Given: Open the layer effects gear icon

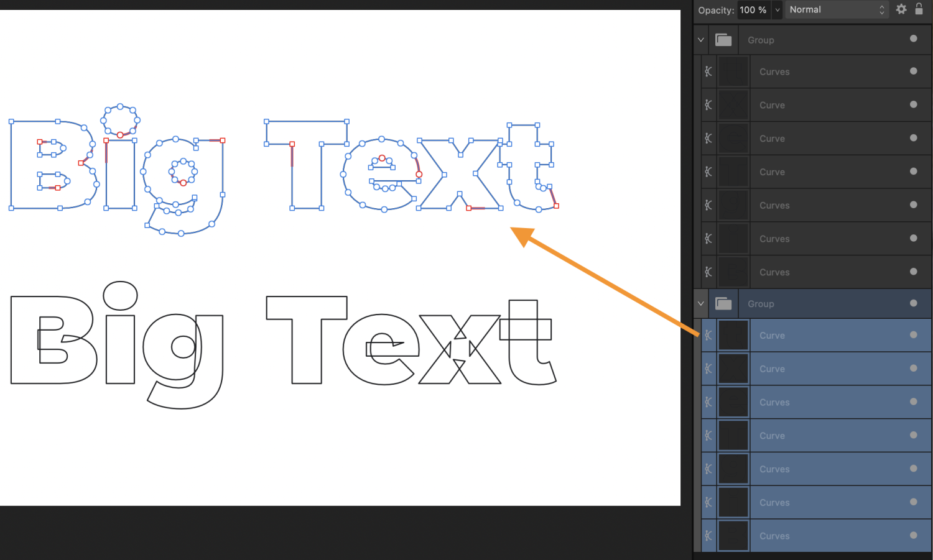Looking at the screenshot, I should tap(901, 9).
